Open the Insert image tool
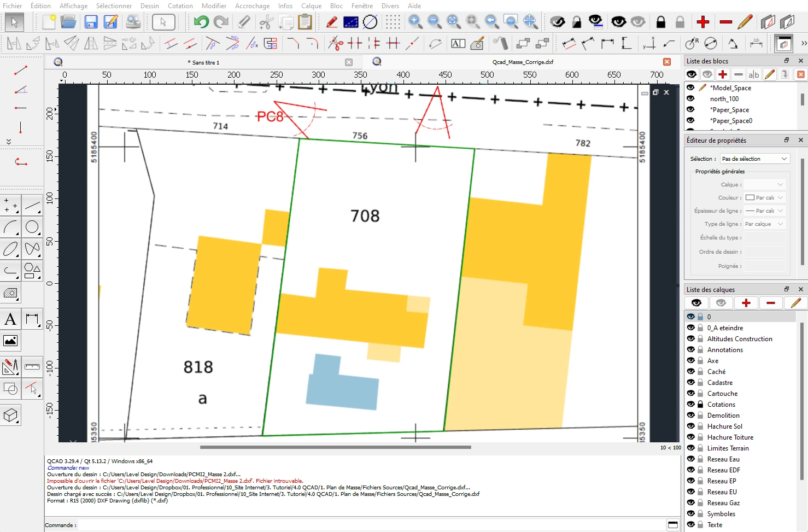 coord(10,341)
